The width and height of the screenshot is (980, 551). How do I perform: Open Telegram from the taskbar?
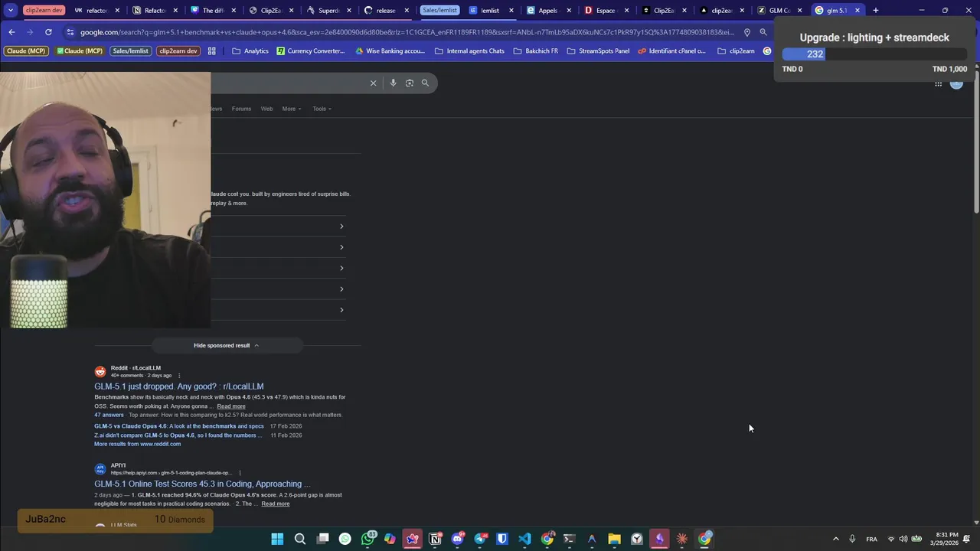[480, 539]
